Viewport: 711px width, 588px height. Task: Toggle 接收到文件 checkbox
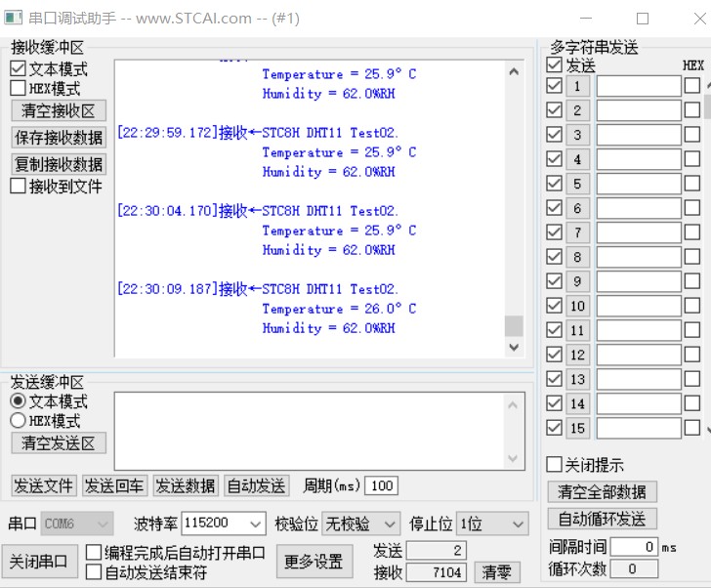[x=18, y=186]
